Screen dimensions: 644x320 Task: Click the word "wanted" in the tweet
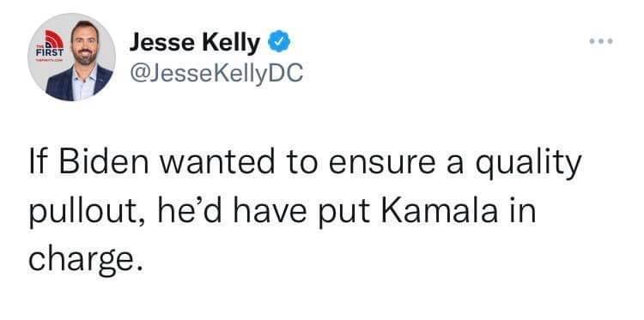coord(217,161)
